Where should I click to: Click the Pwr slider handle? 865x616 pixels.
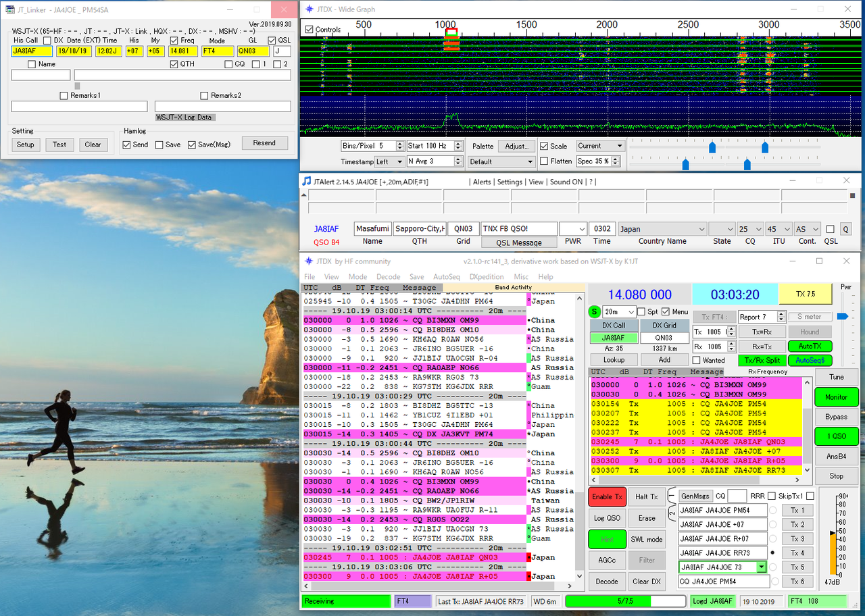click(x=841, y=316)
